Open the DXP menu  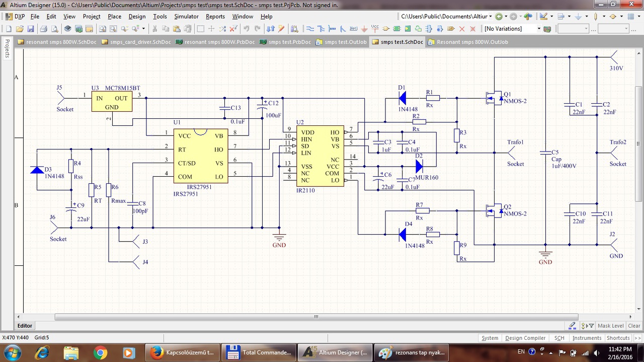(15, 17)
